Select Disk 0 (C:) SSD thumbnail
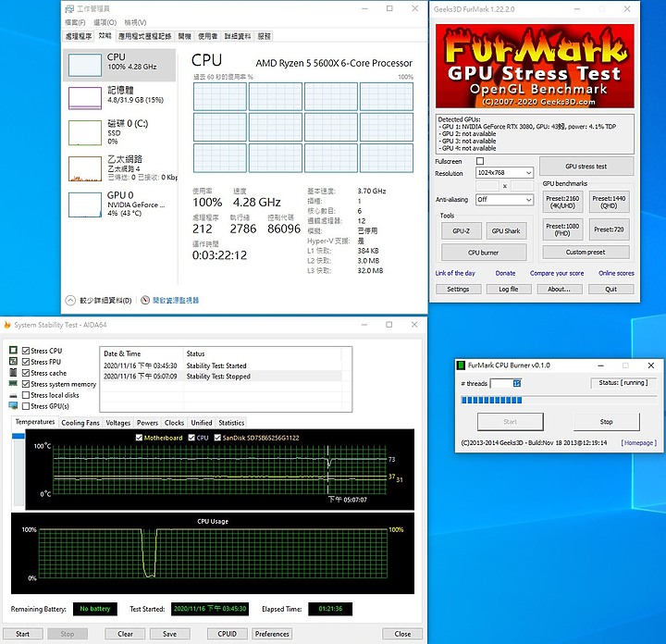 click(x=85, y=132)
